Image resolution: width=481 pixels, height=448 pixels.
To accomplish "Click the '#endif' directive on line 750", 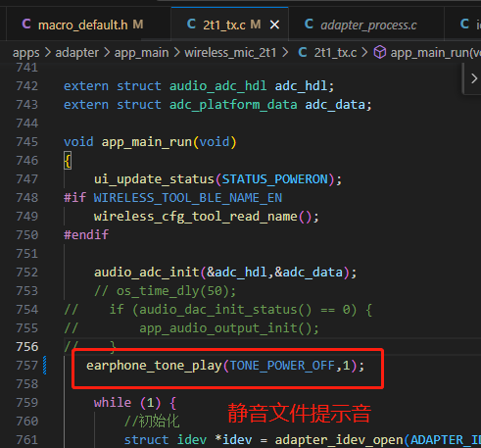I will (x=86, y=235).
